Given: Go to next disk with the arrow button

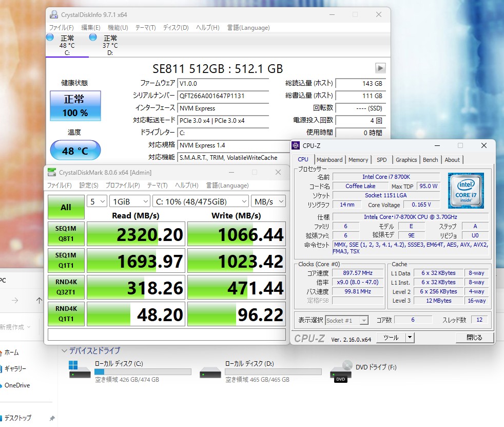Looking at the screenshot, I should (380, 68).
